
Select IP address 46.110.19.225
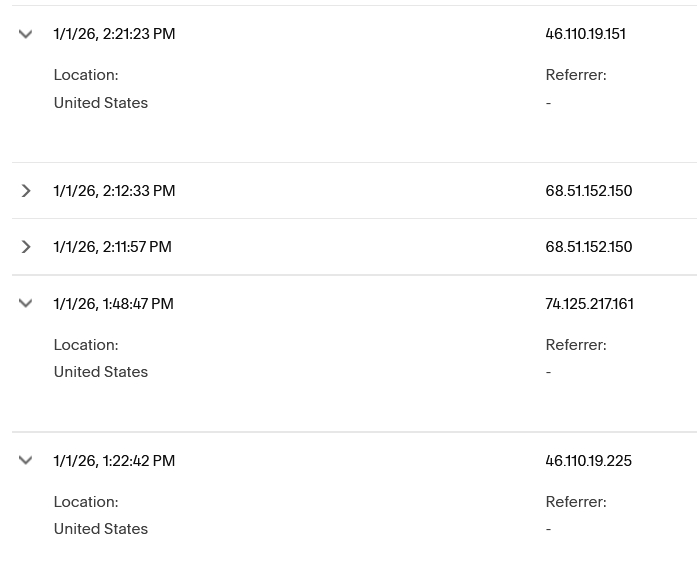(588, 461)
